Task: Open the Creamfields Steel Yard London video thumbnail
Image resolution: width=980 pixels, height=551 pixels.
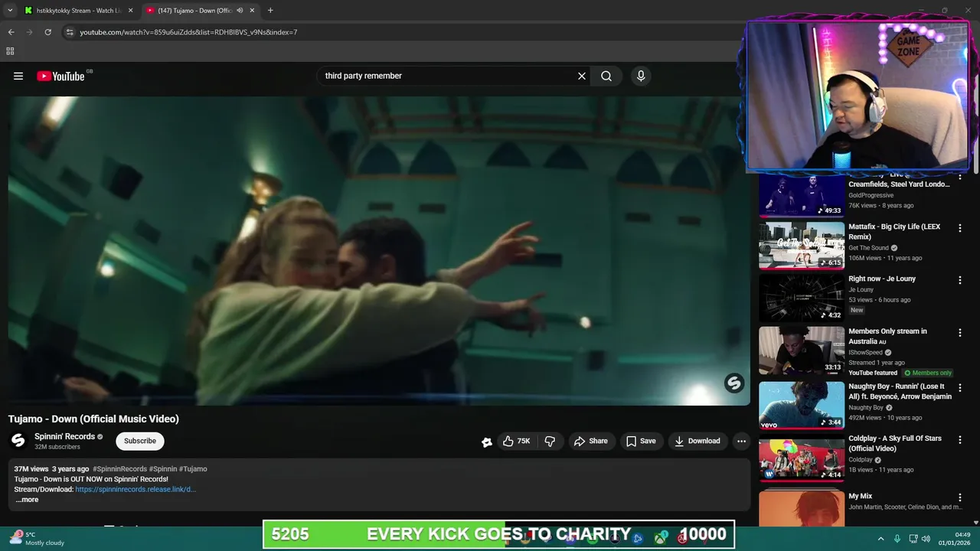Action: pyautogui.click(x=802, y=196)
